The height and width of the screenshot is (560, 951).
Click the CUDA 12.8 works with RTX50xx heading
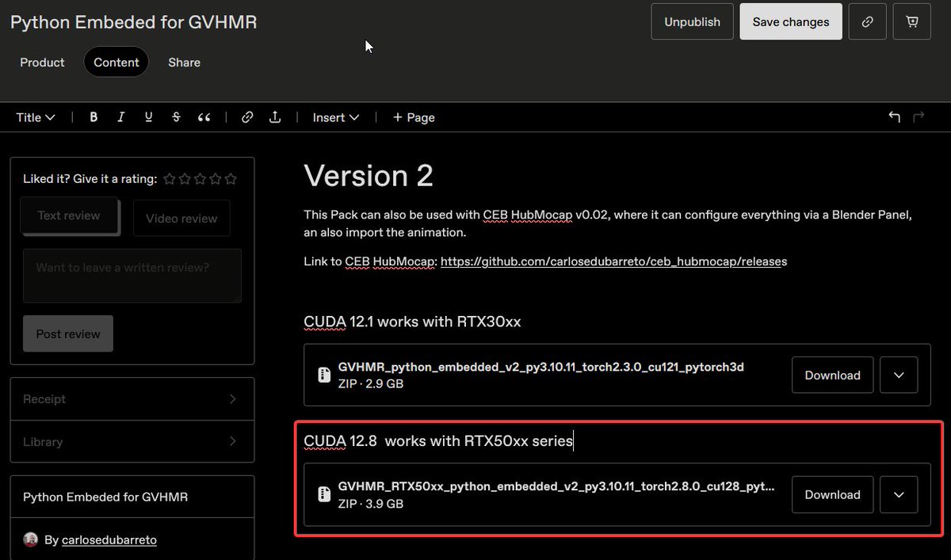point(438,440)
